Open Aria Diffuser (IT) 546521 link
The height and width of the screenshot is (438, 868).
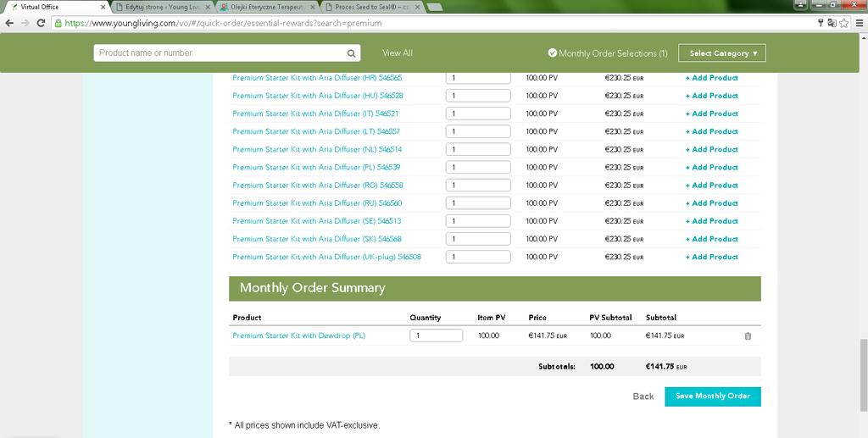point(315,114)
